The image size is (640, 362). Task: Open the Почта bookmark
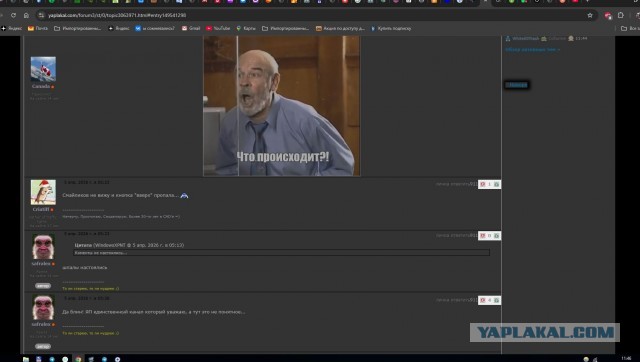click(x=38, y=28)
